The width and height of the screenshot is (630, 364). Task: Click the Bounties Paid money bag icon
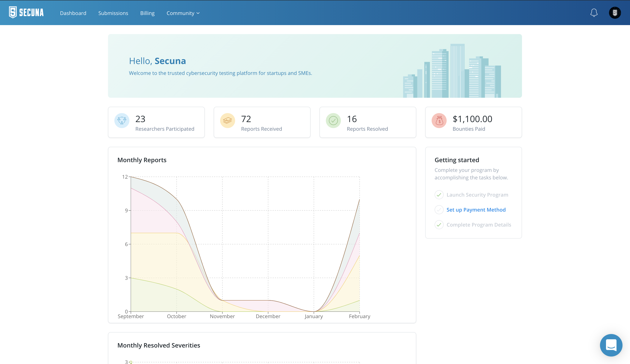[439, 121]
